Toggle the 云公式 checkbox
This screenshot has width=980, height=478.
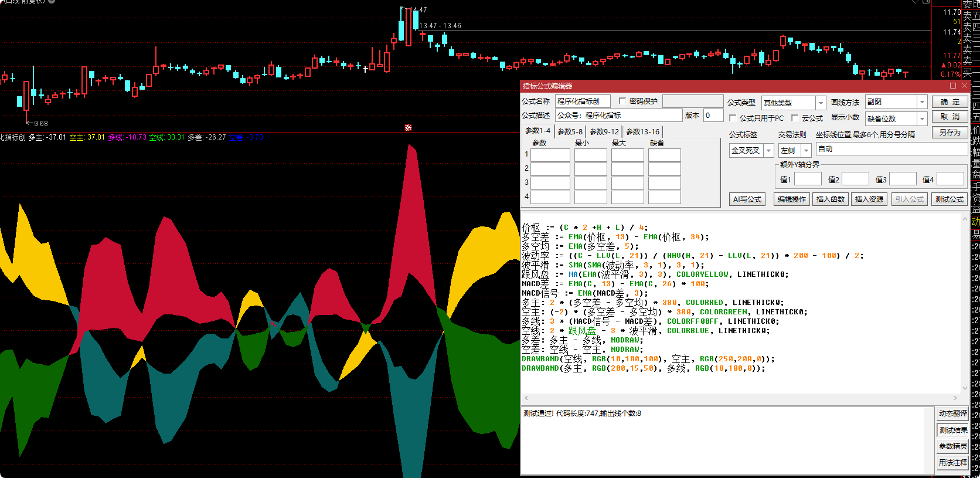[x=795, y=118]
